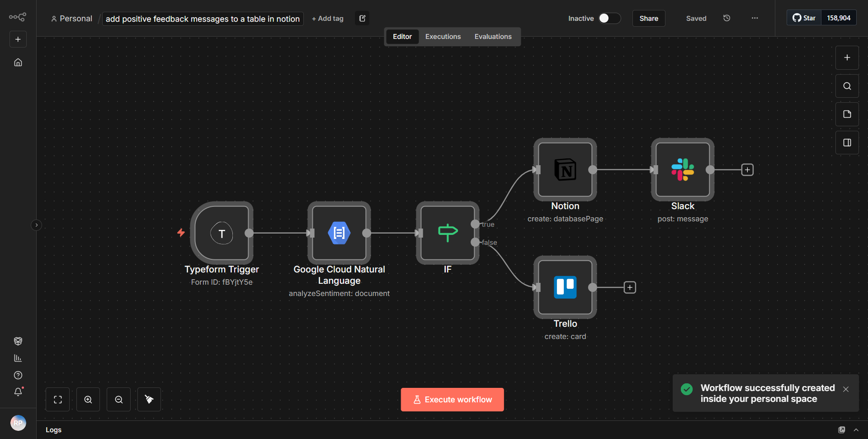This screenshot has width=868, height=439.
Task: Click the IF node true output handle
Action: (x=475, y=224)
